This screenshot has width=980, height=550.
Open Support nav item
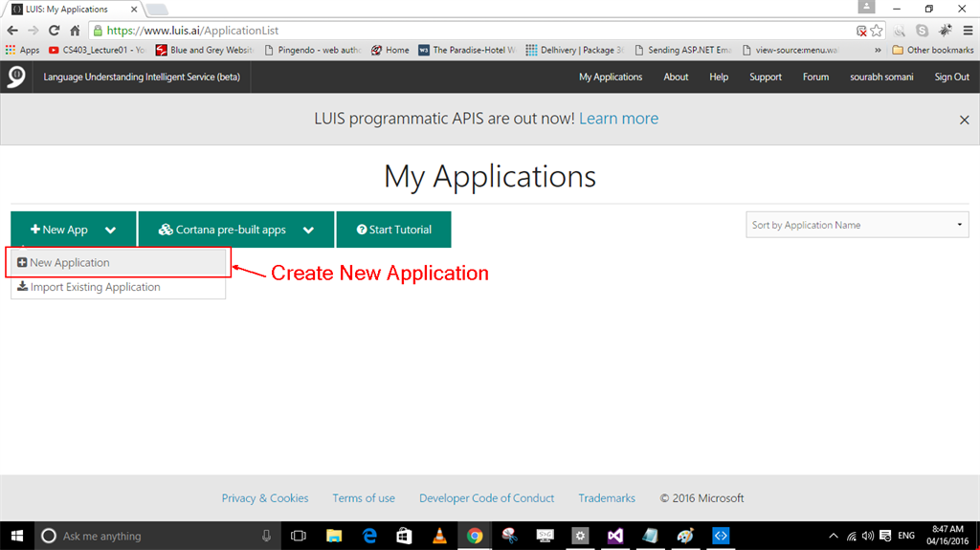766,77
